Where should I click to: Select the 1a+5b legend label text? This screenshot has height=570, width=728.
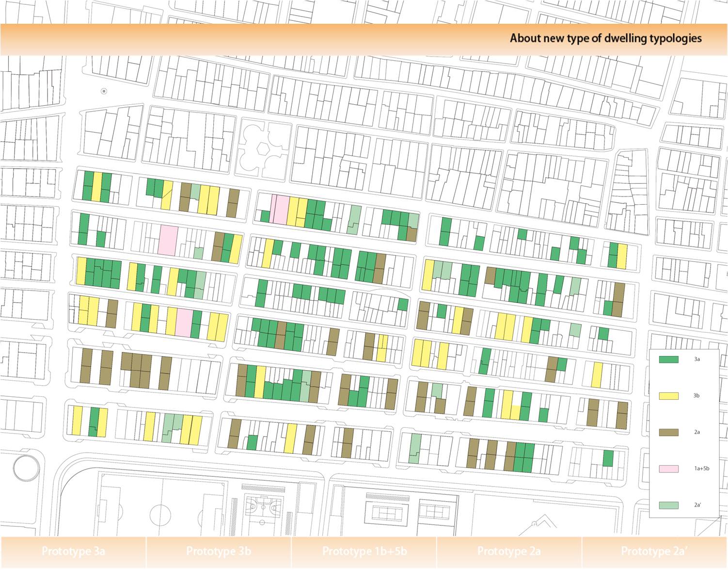coord(701,469)
